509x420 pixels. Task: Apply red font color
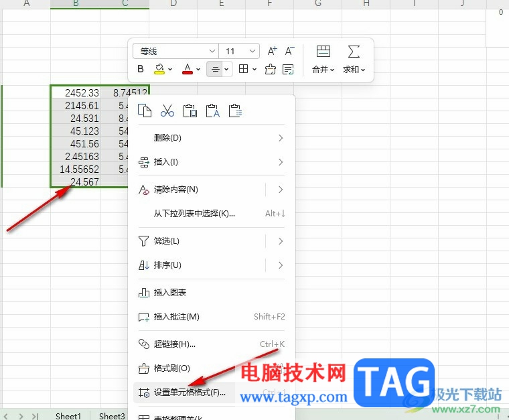[x=188, y=69]
